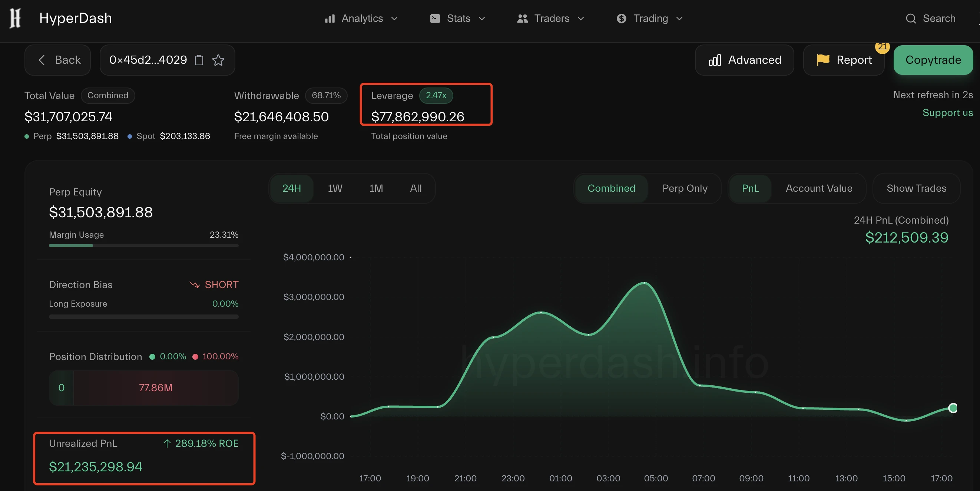Expand the Analytics dropdown menu
The height and width of the screenshot is (491, 980).
coord(395,18)
